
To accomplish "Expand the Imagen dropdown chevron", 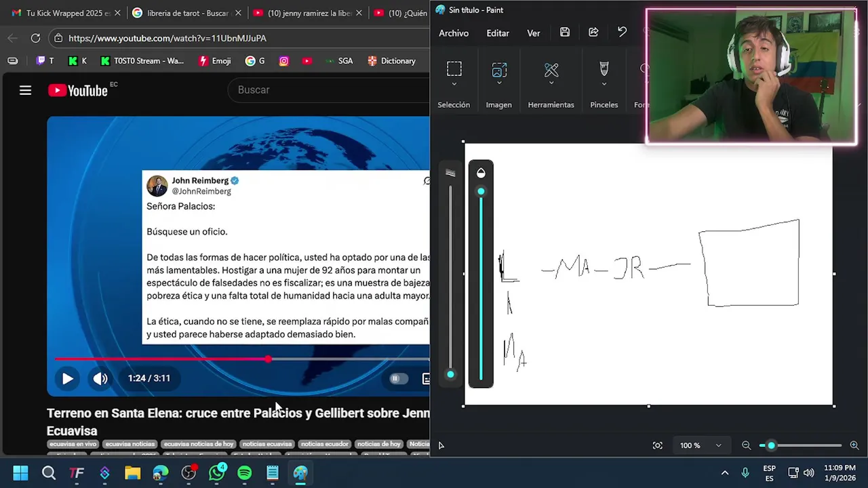I will tap(499, 84).
